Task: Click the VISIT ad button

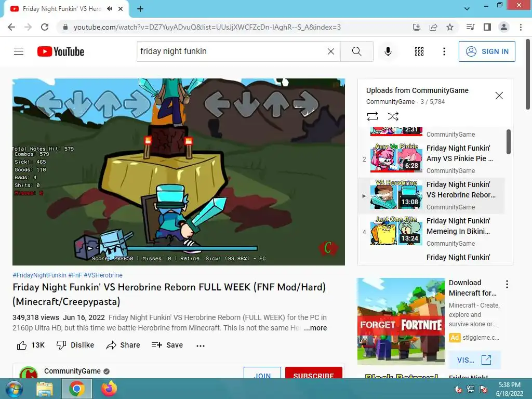Action: [x=474, y=360]
